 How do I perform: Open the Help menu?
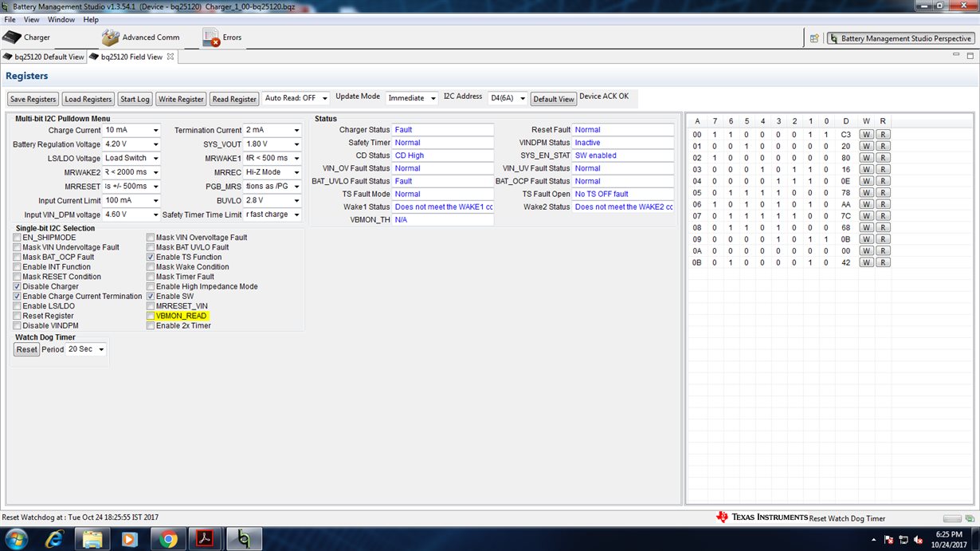[91, 19]
